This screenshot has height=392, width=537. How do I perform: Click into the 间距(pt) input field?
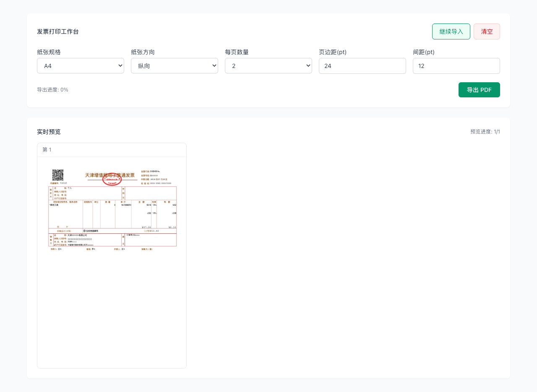(x=456, y=66)
